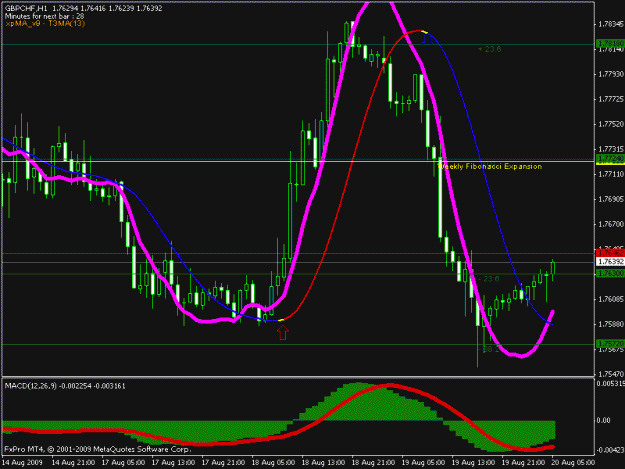Click the 'Minutes for next bar : 28' label
This screenshot has height=469, width=625.
coord(44,16)
